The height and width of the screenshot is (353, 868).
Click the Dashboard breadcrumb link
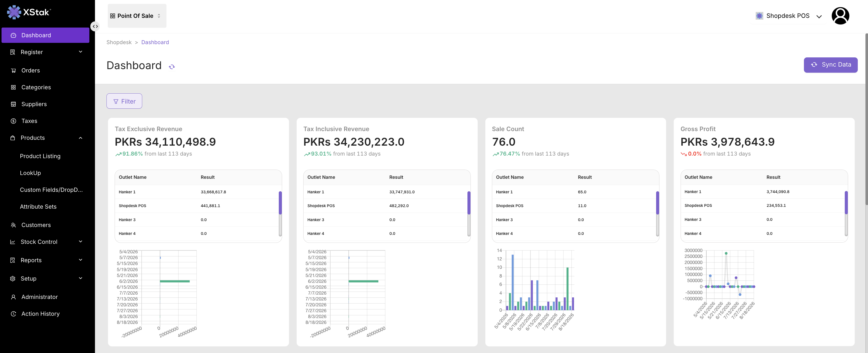coord(155,42)
